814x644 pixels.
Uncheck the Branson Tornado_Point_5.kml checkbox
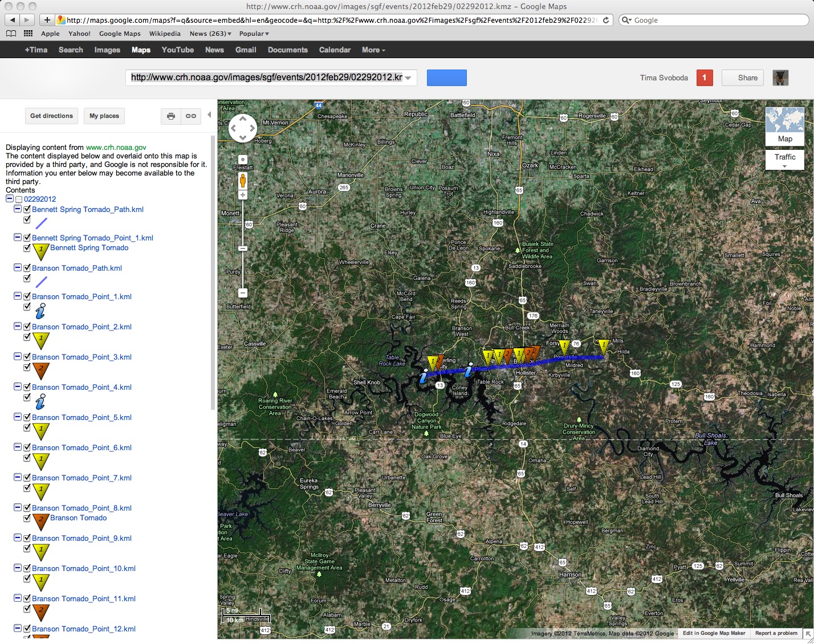pos(27,417)
